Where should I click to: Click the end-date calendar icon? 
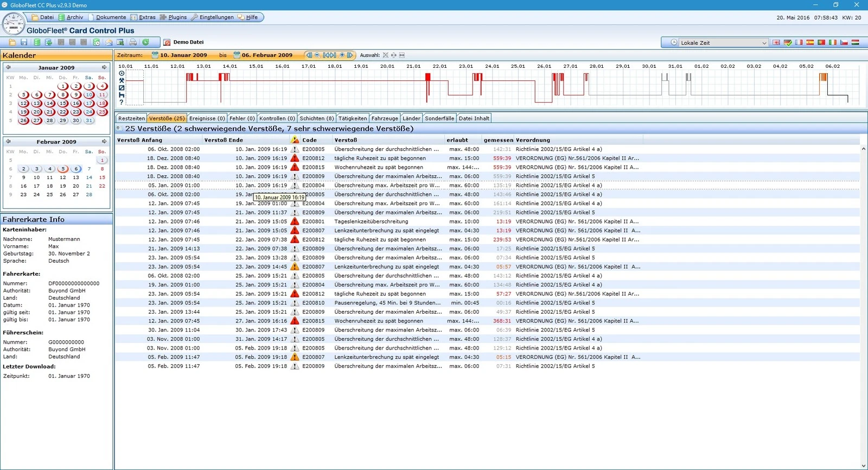tap(237, 55)
